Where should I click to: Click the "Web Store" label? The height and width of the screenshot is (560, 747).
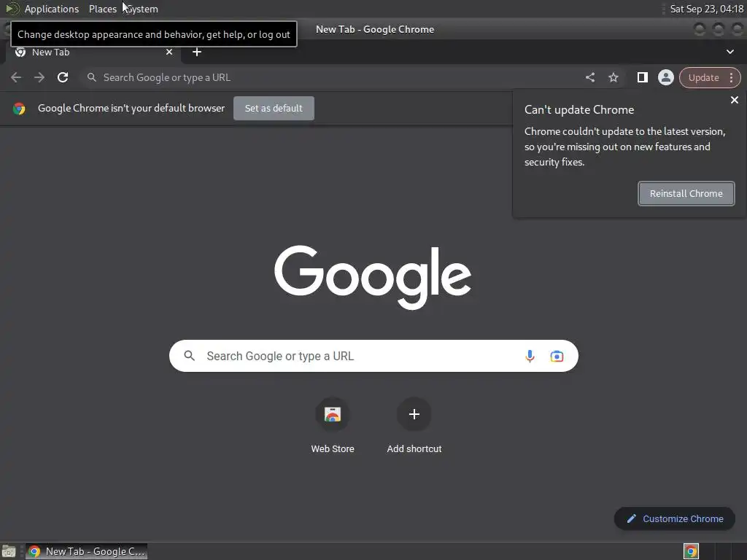(x=333, y=448)
